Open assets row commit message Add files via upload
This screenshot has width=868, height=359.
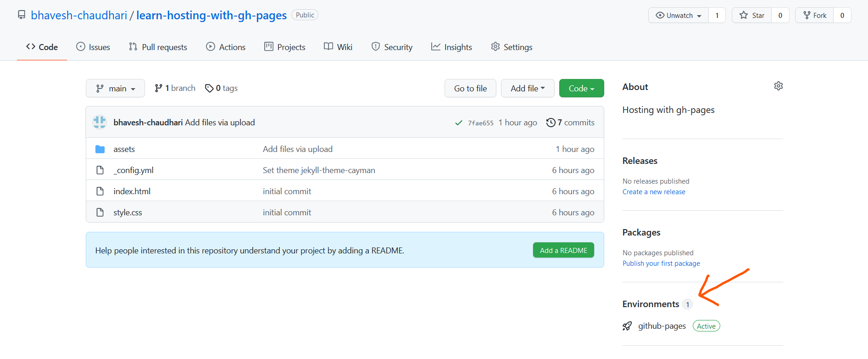[298, 149]
